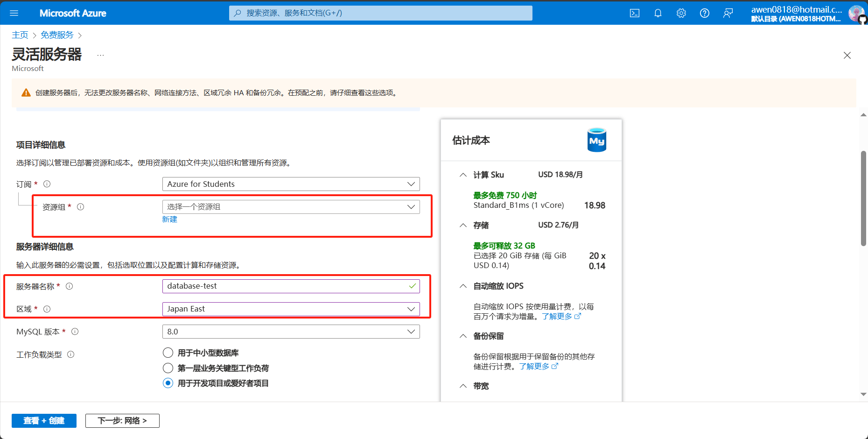Open the help question mark menu
Viewport: 868px width, 439px height.
[705, 13]
